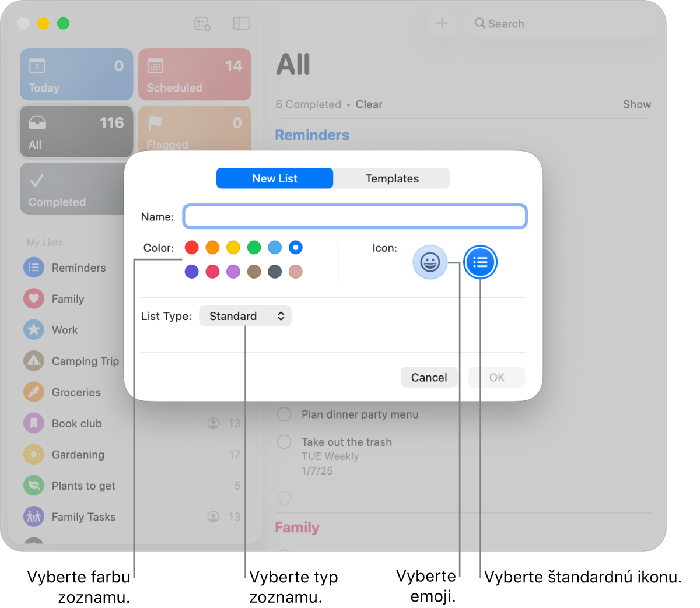Screen dimensions: 700x608
Task: Click shared person icon on Family Tasks row
Action: (213, 516)
